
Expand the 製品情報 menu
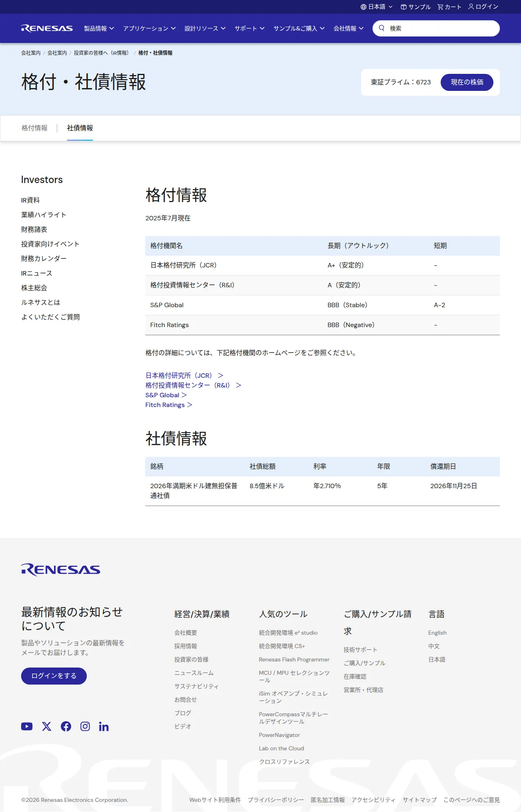(99, 28)
